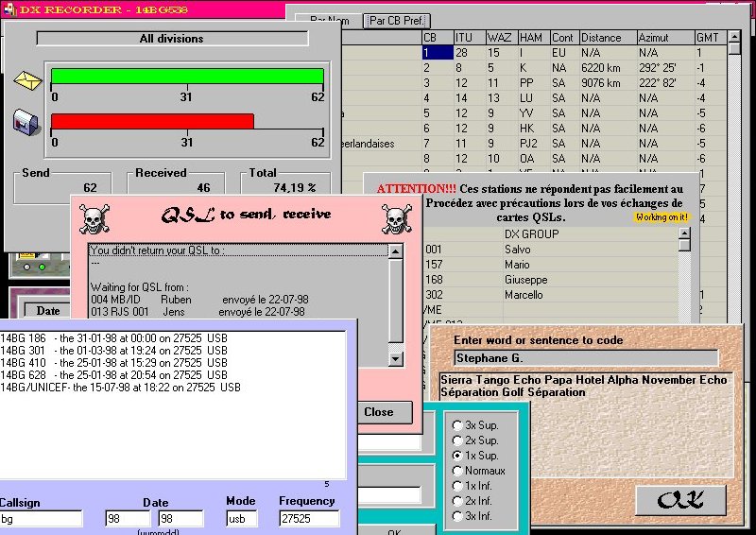Click the yellow 'Working on it!' badge
Viewport: 756px width, 535px height.
(661, 217)
